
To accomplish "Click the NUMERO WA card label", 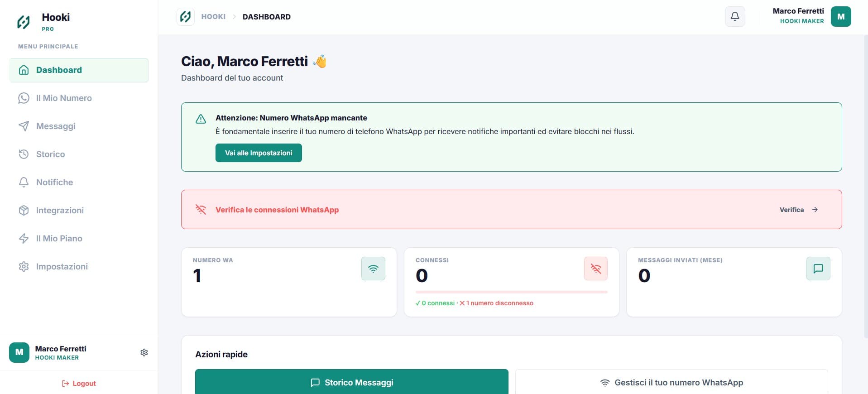I will click(213, 260).
